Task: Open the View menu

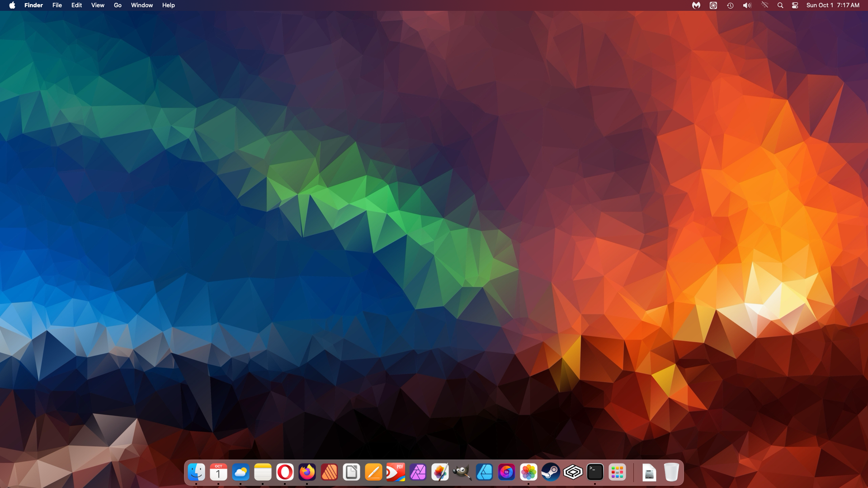Action: (x=98, y=5)
